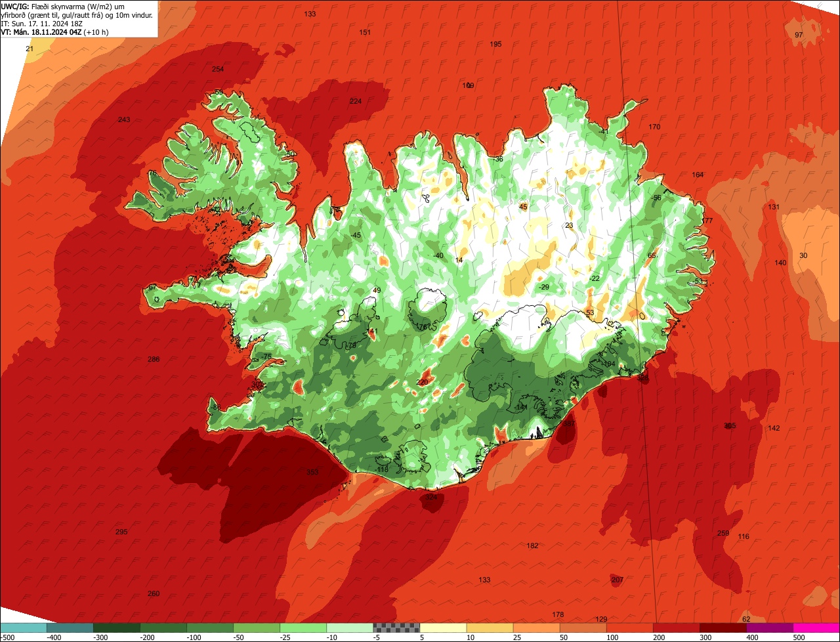Click the map value 305 southeast of Iceland
The height and width of the screenshot is (642, 840).
(x=730, y=425)
